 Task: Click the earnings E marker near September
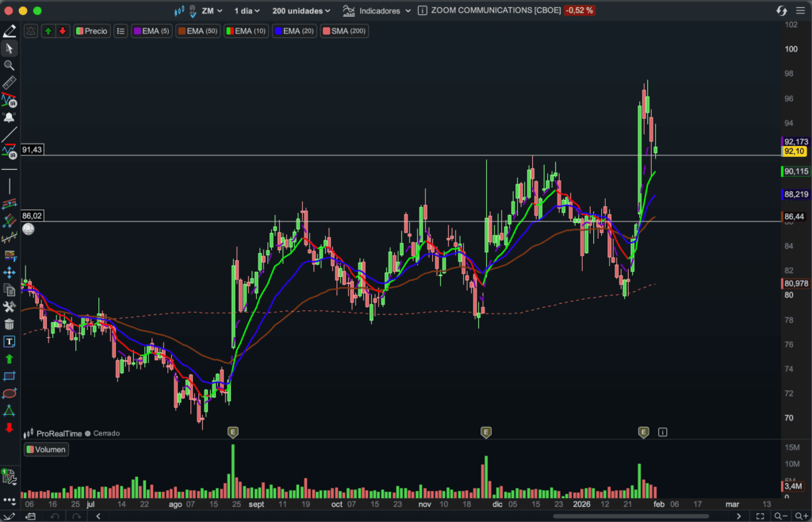click(x=233, y=432)
